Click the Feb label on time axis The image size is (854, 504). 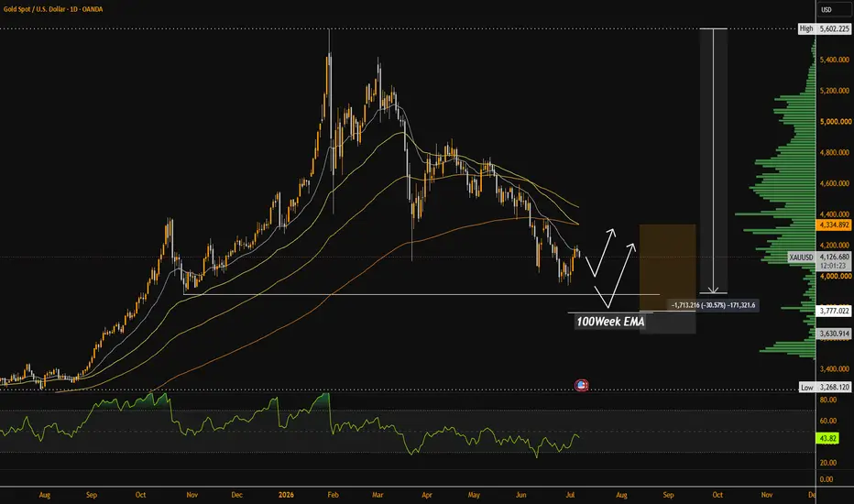[333, 495]
